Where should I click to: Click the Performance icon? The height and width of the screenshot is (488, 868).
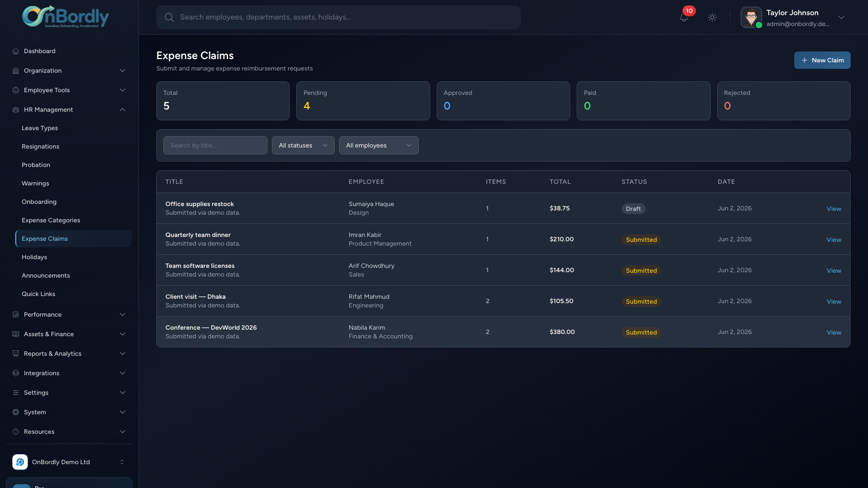click(x=16, y=314)
